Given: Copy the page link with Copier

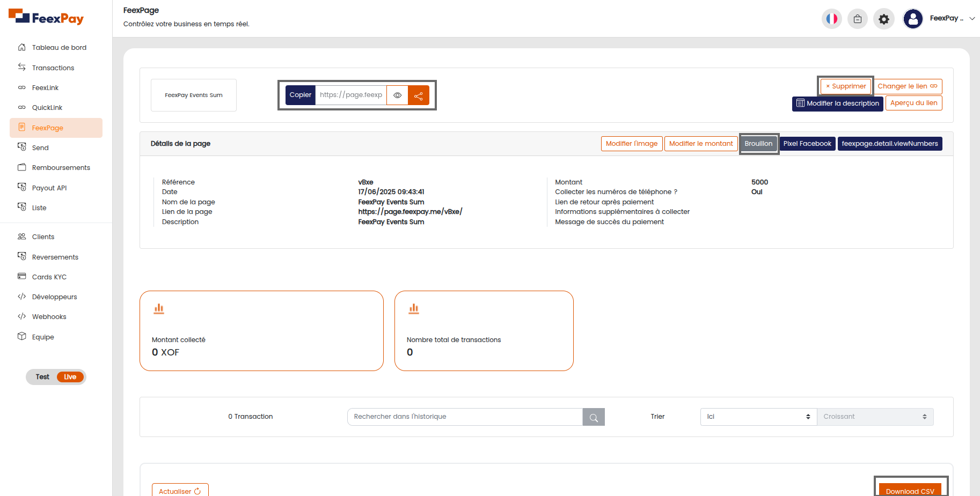Looking at the screenshot, I should point(301,95).
